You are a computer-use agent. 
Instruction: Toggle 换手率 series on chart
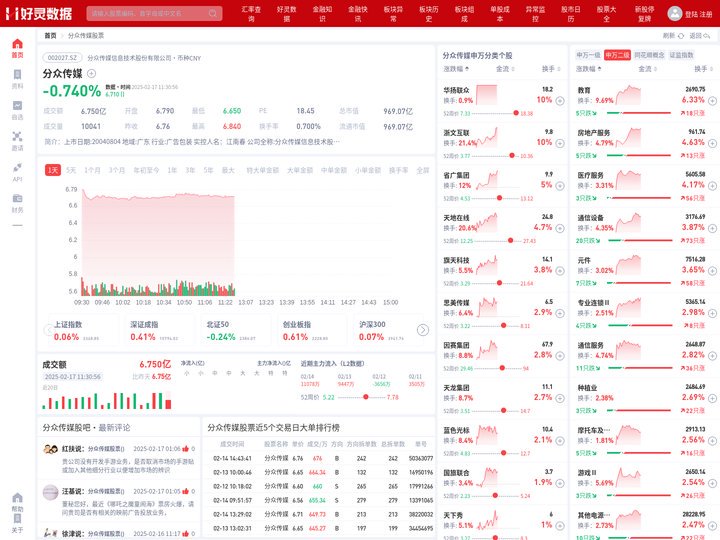tap(399, 170)
